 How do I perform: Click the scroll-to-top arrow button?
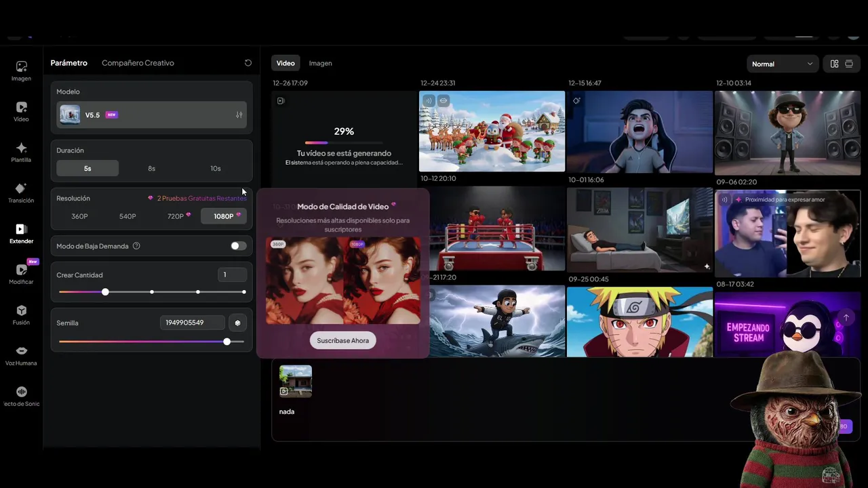pyautogui.click(x=846, y=317)
